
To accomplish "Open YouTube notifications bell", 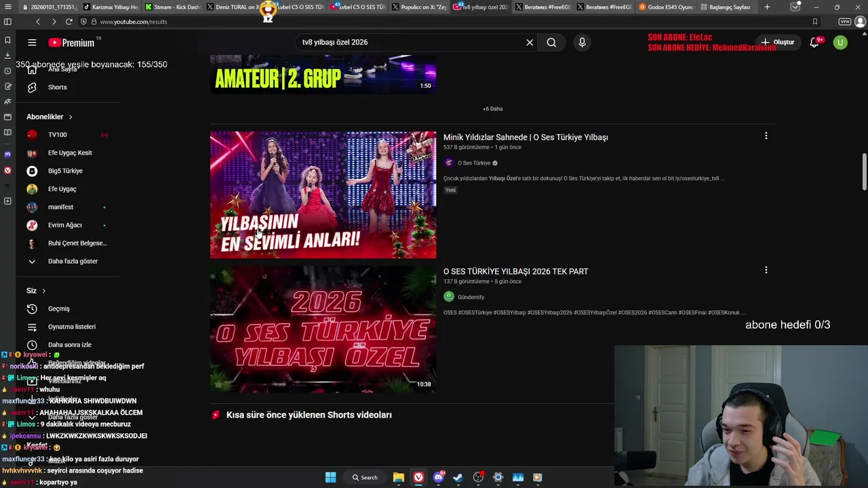I will pyautogui.click(x=814, y=42).
